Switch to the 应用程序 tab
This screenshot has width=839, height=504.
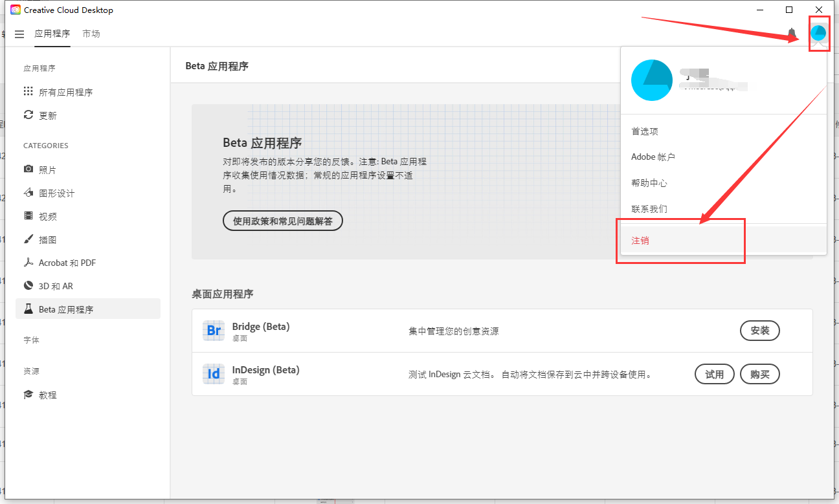52,34
